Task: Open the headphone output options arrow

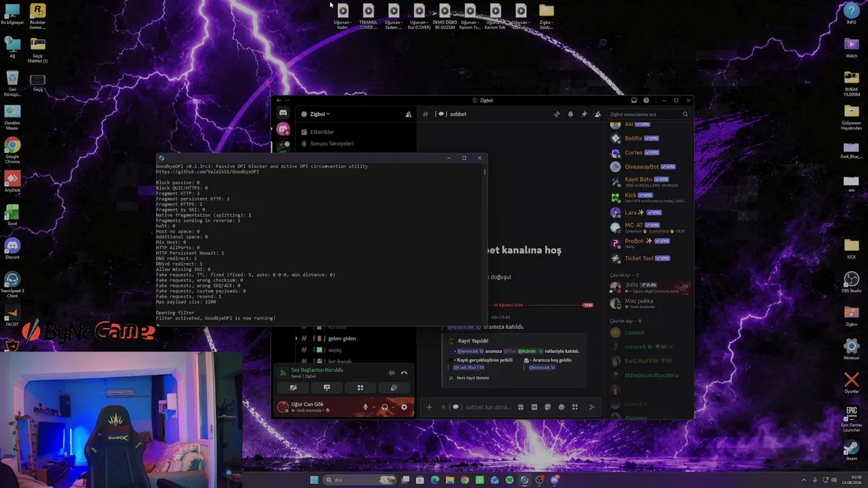Action: pyautogui.click(x=393, y=407)
